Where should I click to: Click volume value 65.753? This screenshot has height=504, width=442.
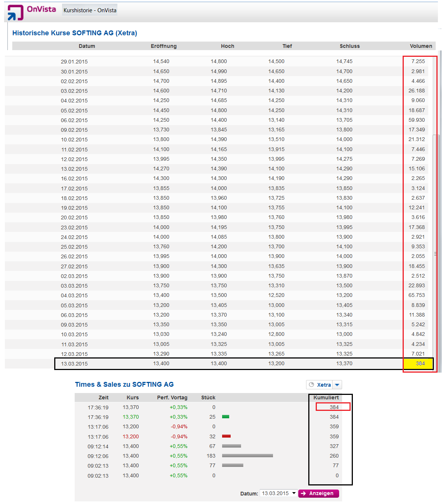click(417, 295)
